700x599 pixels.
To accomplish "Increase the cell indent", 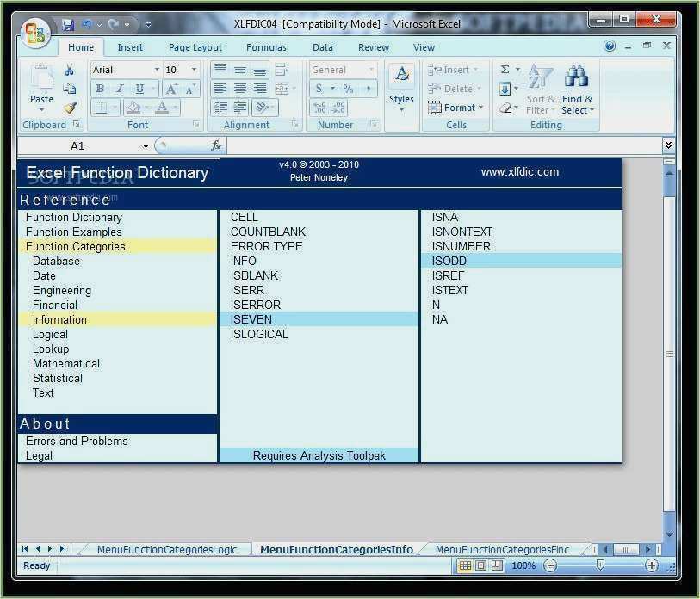I will (240, 107).
